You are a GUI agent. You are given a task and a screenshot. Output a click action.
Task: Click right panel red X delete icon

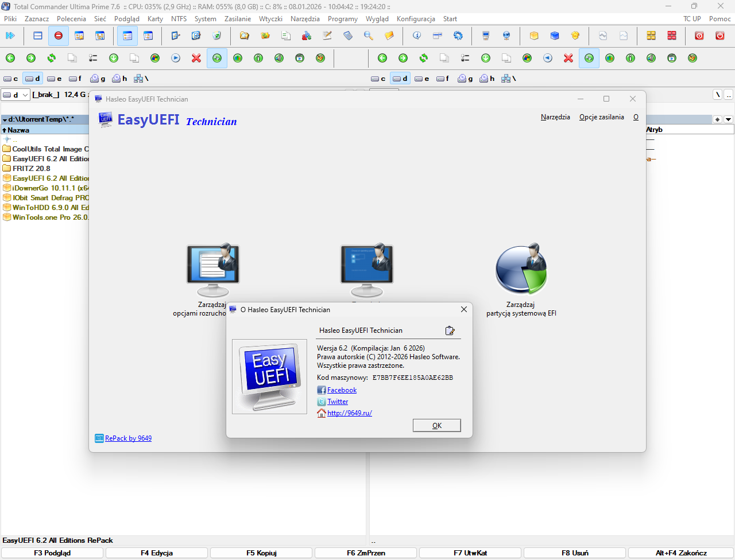coord(568,58)
